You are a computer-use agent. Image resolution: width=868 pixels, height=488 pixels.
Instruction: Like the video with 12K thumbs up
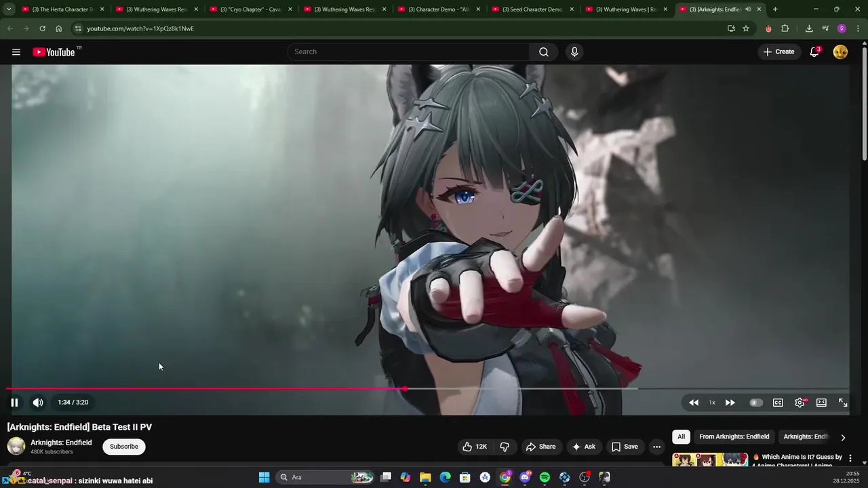coord(475,447)
